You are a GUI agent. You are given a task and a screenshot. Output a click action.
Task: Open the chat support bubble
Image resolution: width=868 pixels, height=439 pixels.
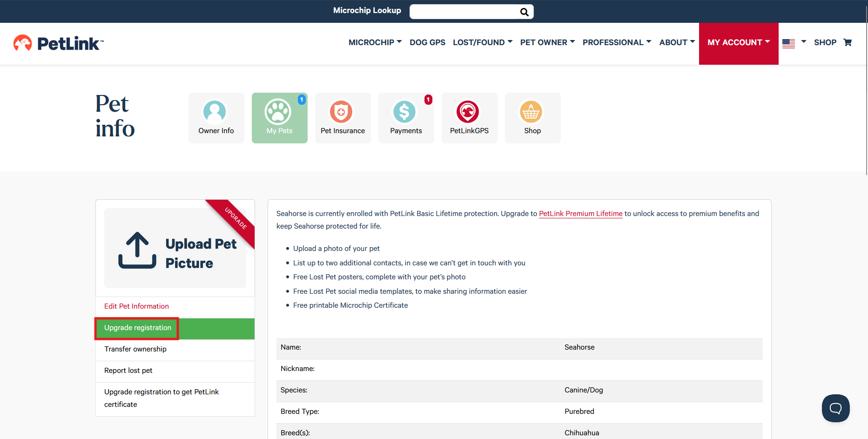836,408
